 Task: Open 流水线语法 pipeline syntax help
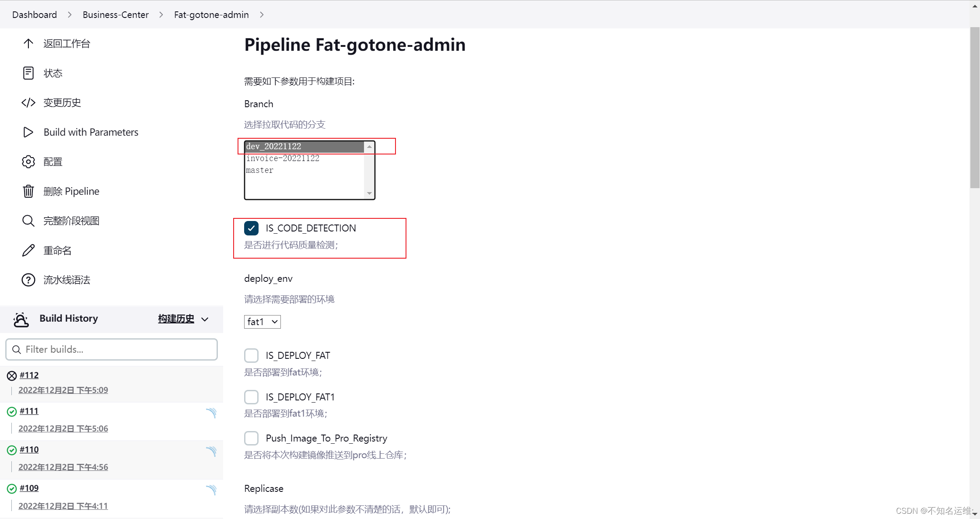point(66,280)
